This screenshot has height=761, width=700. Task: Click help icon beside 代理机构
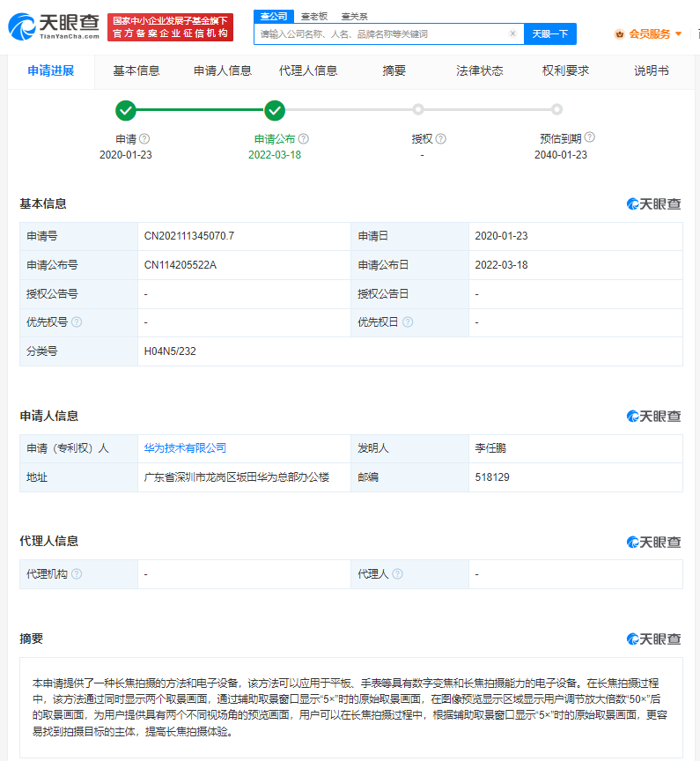(x=77, y=573)
